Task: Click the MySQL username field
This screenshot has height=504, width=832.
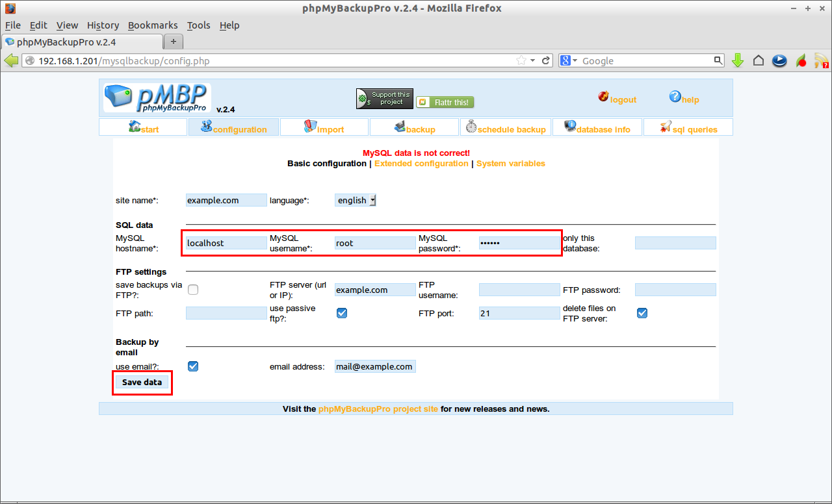Action: pos(375,243)
